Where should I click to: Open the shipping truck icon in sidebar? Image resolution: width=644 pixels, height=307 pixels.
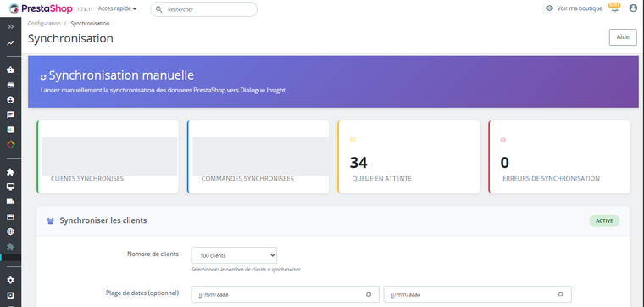(11, 201)
